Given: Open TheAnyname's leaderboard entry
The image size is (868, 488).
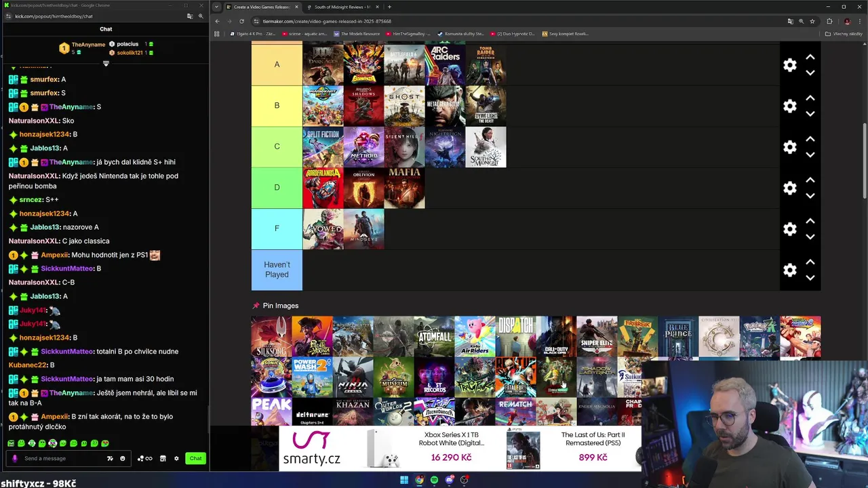Looking at the screenshot, I should pyautogui.click(x=83, y=48).
